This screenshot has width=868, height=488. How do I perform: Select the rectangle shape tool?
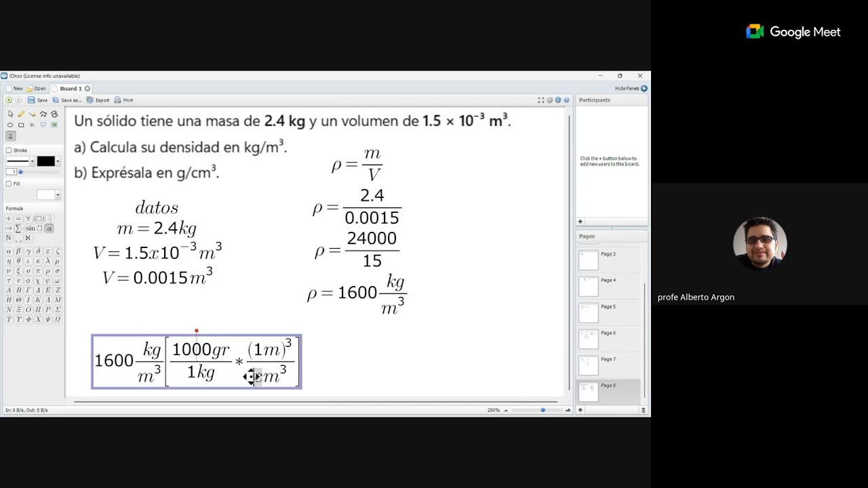pyautogui.click(x=21, y=125)
